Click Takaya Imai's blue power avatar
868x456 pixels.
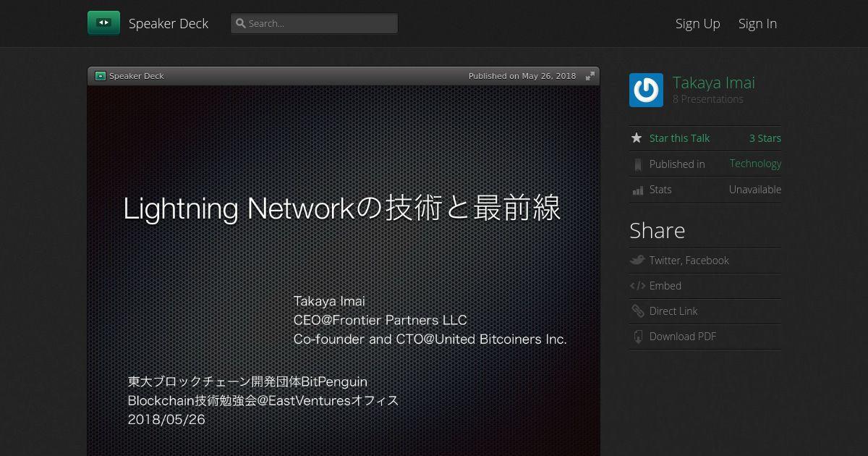[646, 90]
